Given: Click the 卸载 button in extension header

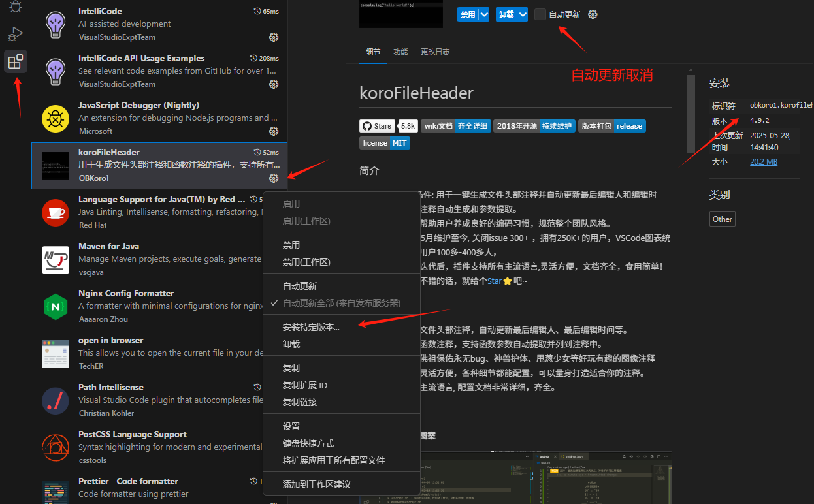Looking at the screenshot, I should [x=506, y=14].
